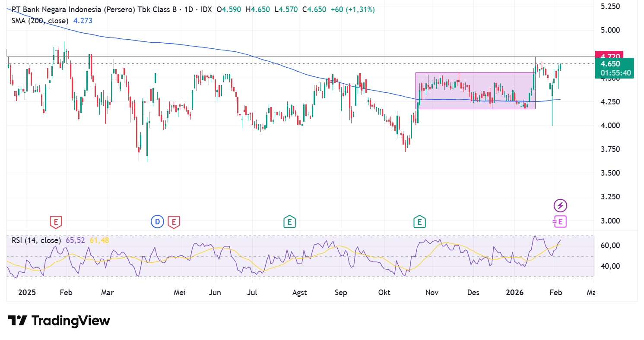The height and width of the screenshot is (340, 644).
Task: Click the purple lightning bolt icon
Action: [x=560, y=205]
